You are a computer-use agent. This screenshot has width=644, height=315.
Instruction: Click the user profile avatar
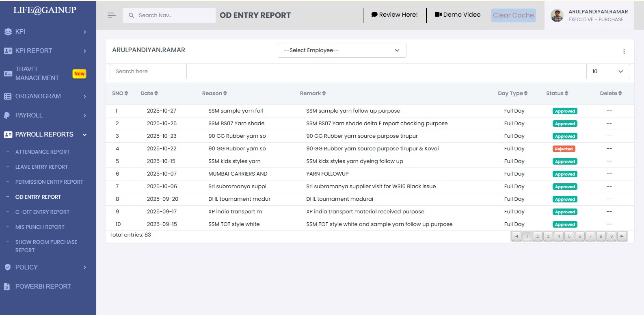(557, 15)
